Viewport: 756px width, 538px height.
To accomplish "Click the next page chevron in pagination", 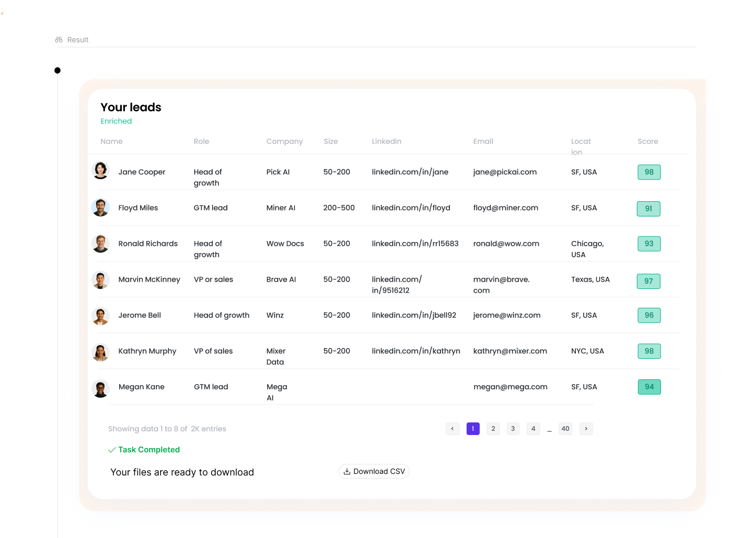I will point(586,429).
